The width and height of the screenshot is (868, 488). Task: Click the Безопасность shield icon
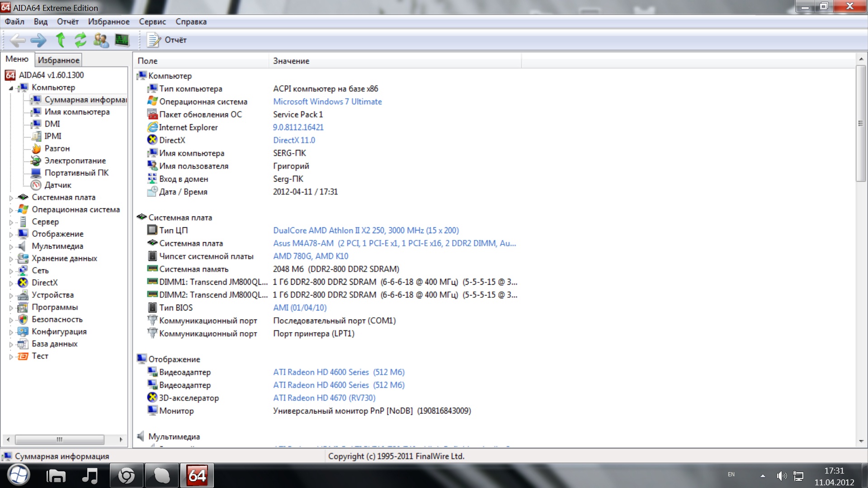[x=23, y=319]
